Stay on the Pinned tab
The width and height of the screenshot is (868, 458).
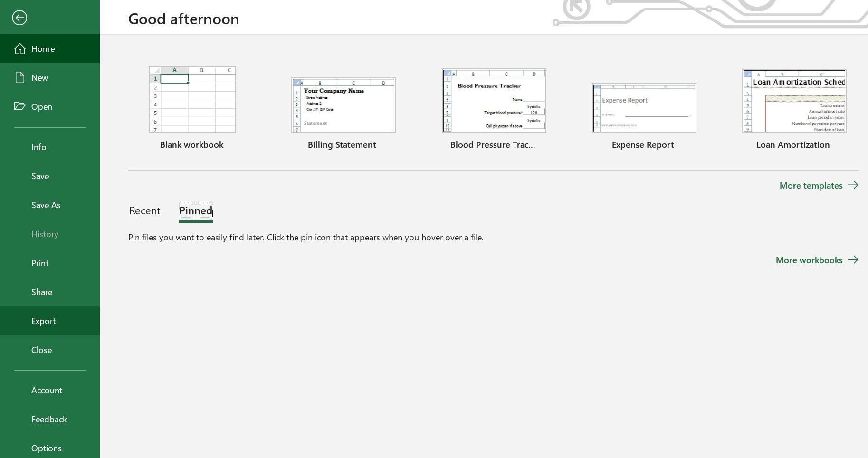pos(195,210)
